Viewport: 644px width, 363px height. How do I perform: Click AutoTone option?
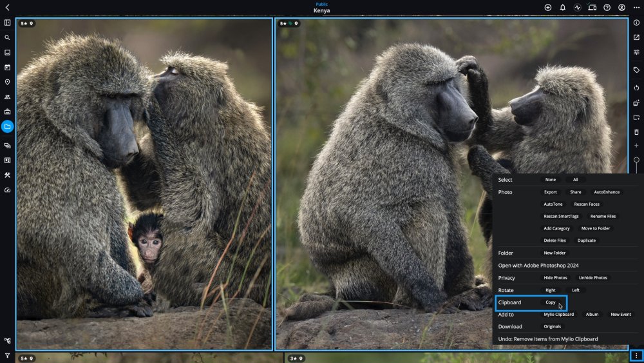click(x=553, y=204)
